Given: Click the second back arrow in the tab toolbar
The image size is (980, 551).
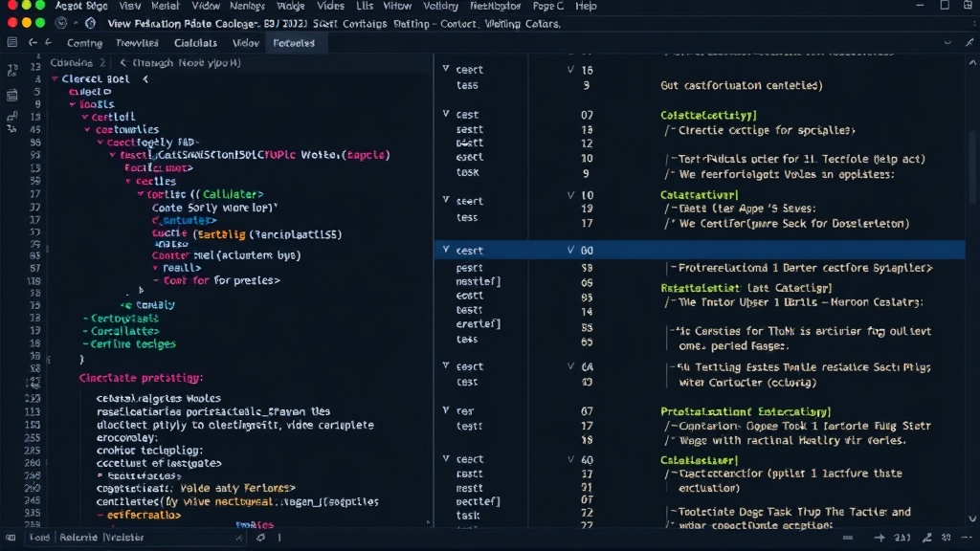Looking at the screenshot, I should point(48,42).
